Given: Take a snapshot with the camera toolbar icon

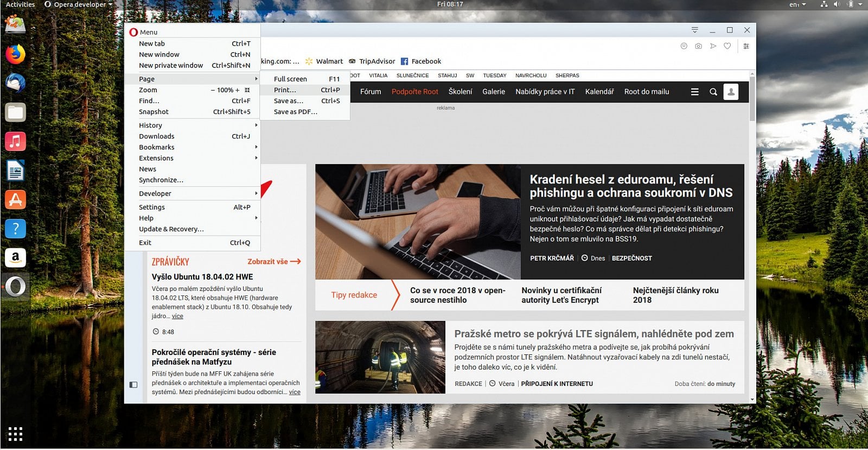Looking at the screenshot, I should coord(698,46).
